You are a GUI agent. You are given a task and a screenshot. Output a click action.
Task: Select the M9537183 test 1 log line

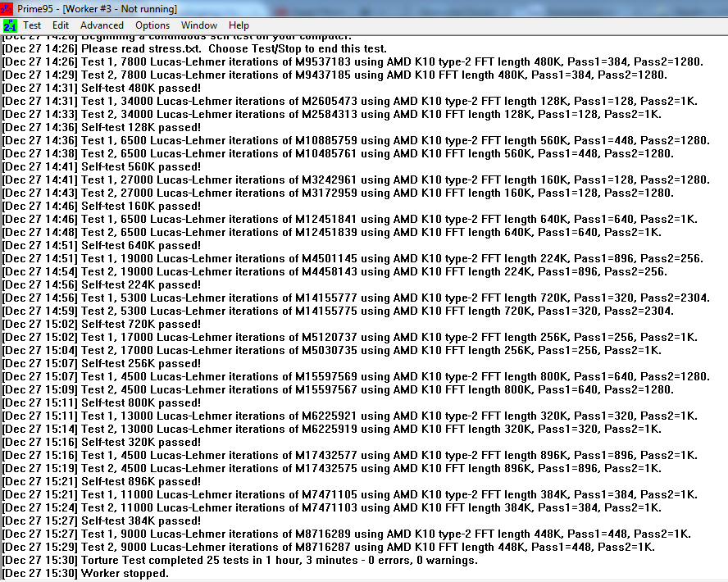(x=353, y=61)
